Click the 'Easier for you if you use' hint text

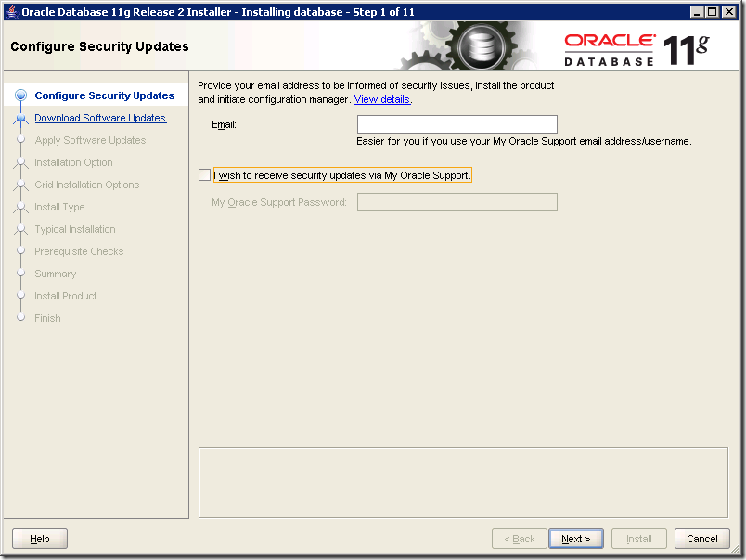524,141
